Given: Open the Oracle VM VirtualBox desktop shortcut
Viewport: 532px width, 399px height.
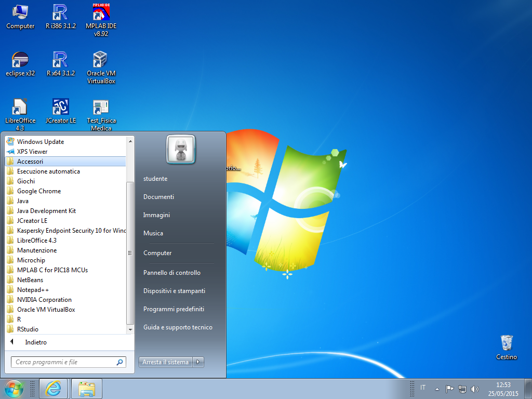Looking at the screenshot, I should tap(101, 60).
